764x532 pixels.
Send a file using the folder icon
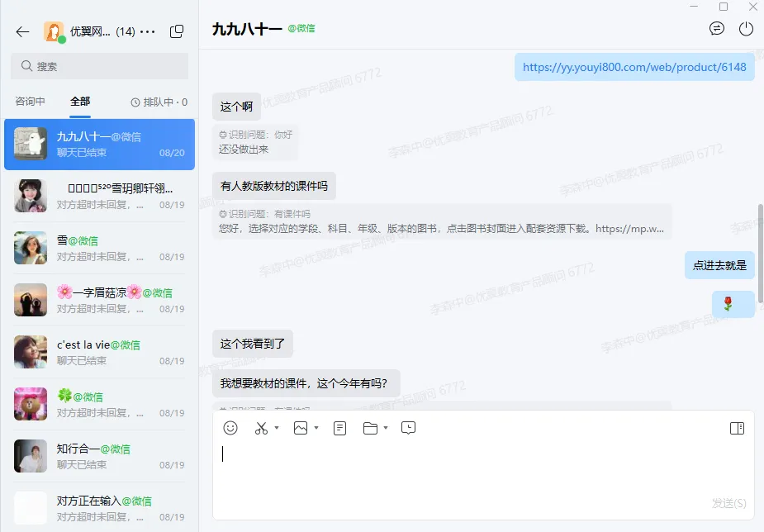[370, 428]
